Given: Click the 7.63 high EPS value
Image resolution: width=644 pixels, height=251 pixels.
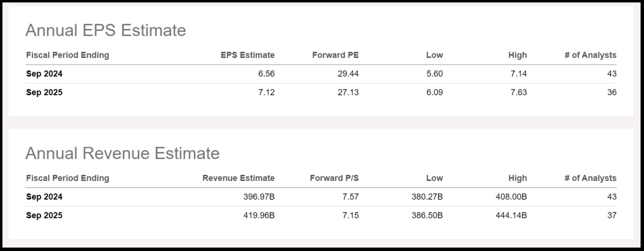Looking at the screenshot, I should [x=518, y=93].
